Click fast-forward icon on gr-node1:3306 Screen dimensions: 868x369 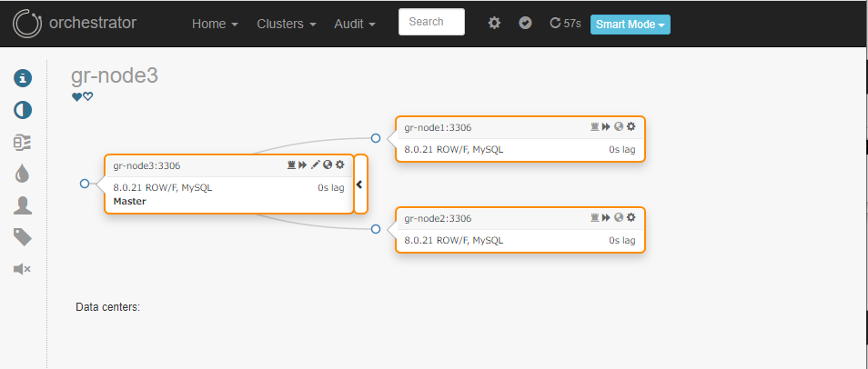point(606,126)
